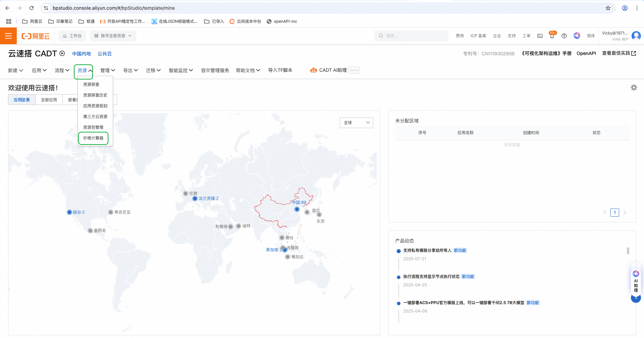Open 《可视化架构运维》手册 link
Image resolution: width=644 pixels, height=338 pixels.
coord(546,53)
